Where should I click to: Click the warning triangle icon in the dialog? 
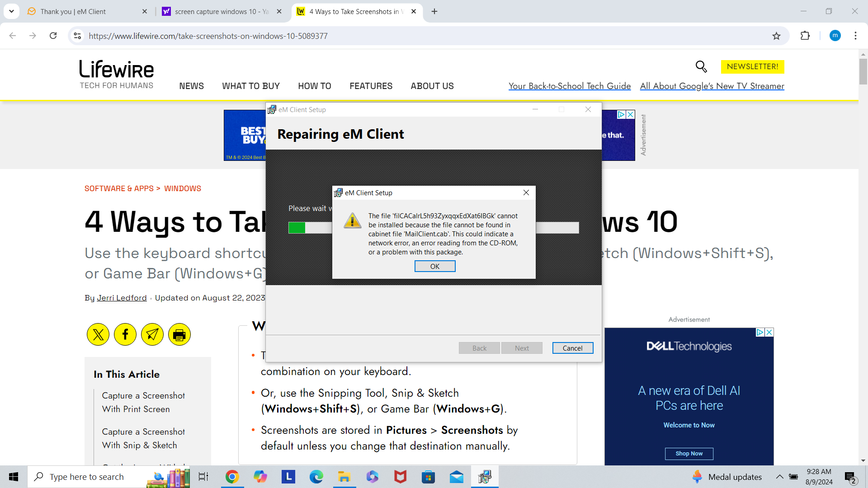pos(352,221)
